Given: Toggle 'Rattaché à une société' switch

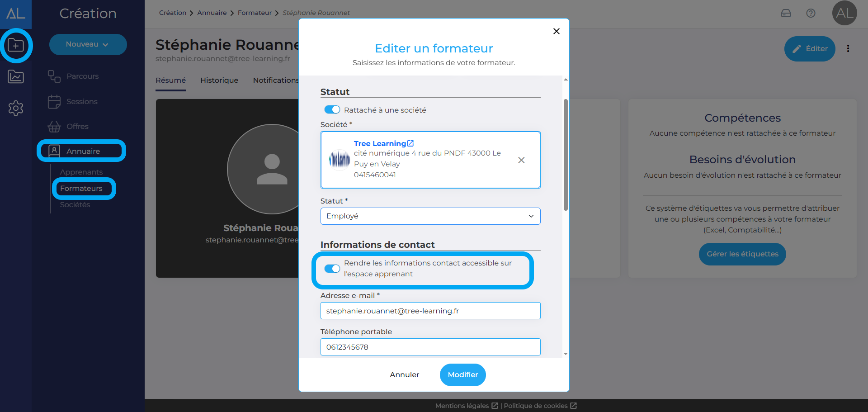Looking at the screenshot, I should (332, 110).
